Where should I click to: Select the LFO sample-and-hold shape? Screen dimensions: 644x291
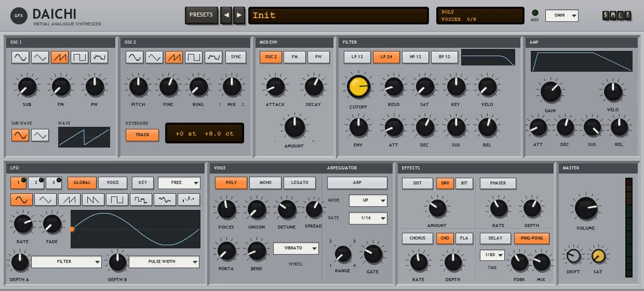[189, 200]
